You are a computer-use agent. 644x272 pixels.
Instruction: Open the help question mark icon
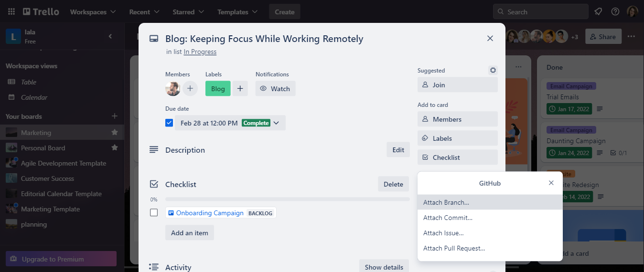tap(615, 11)
